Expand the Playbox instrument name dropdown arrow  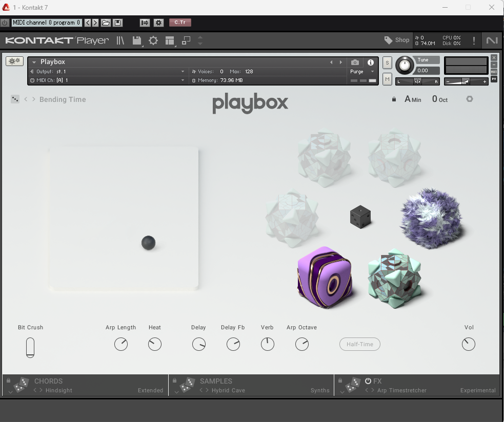[x=34, y=62]
